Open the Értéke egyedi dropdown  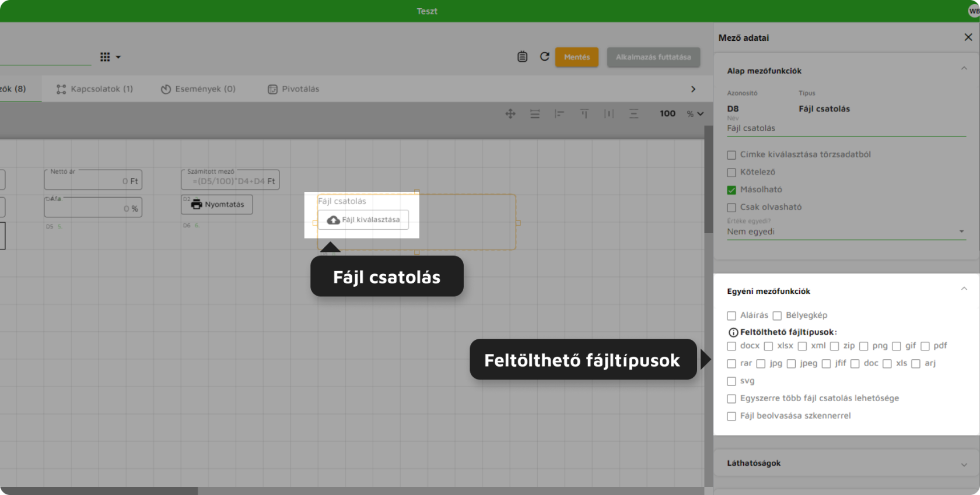pos(846,232)
